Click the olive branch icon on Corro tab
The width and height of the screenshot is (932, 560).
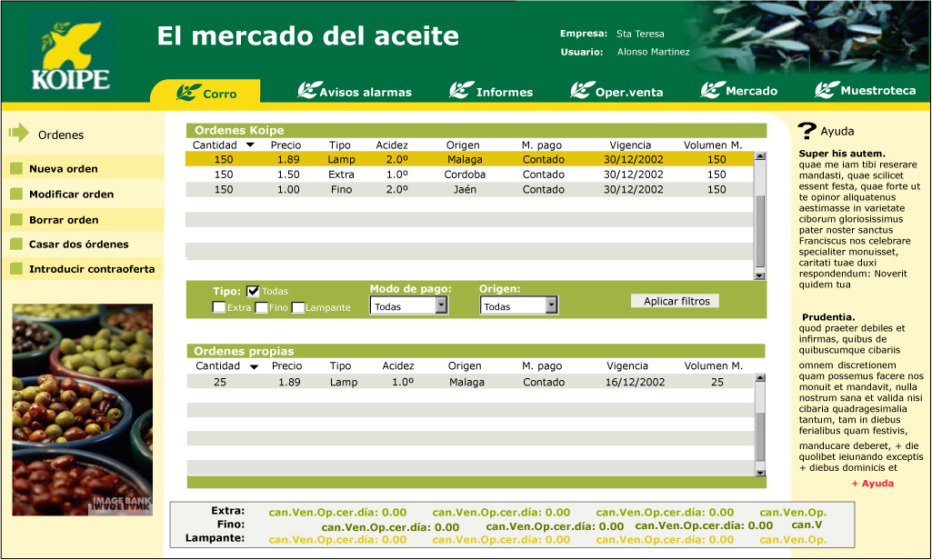point(188,92)
